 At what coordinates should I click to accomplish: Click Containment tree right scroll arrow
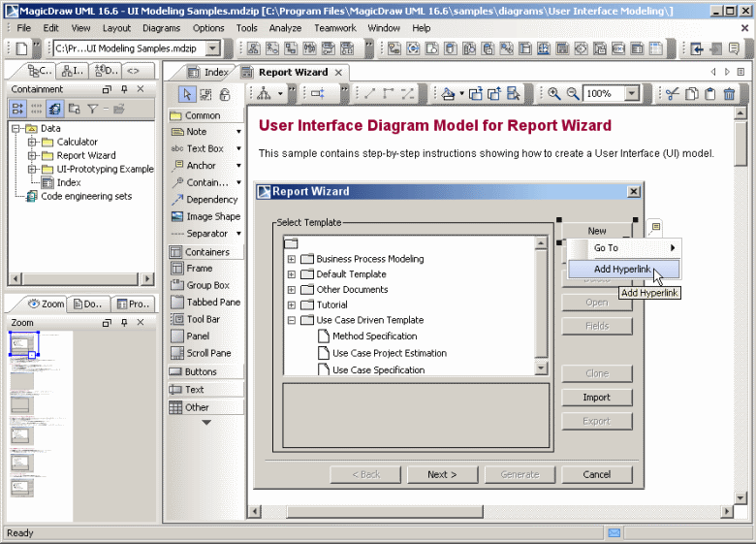[147, 278]
